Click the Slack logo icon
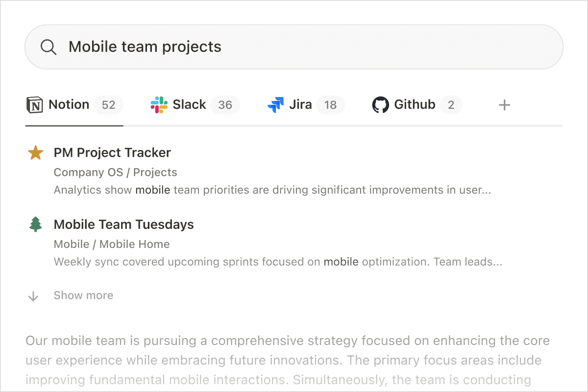 coord(159,105)
